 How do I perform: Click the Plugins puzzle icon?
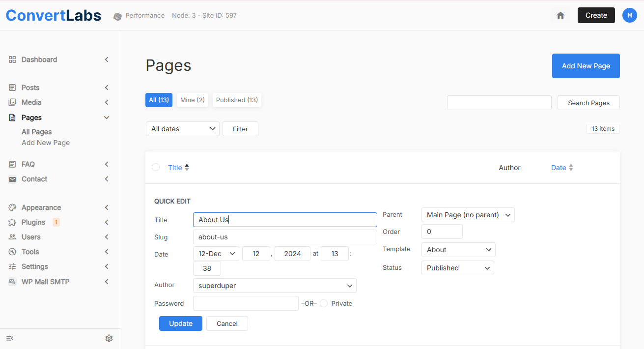click(x=12, y=222)
